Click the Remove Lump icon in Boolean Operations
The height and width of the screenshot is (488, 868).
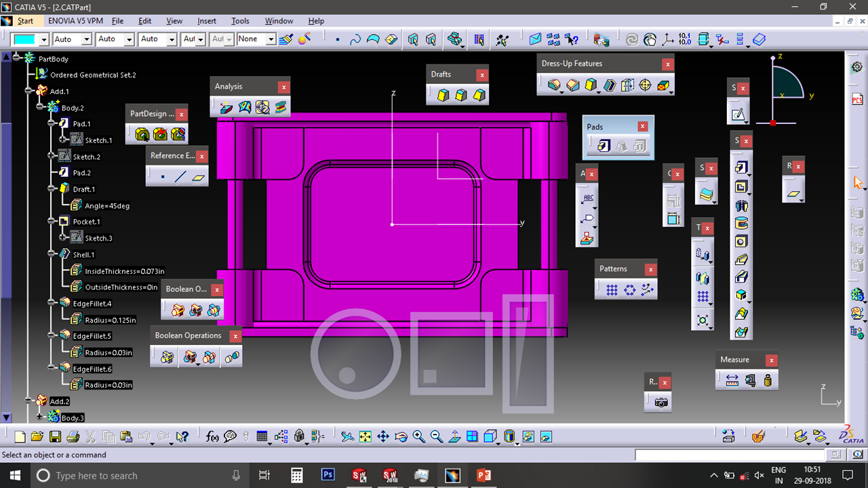pos(232,357)
